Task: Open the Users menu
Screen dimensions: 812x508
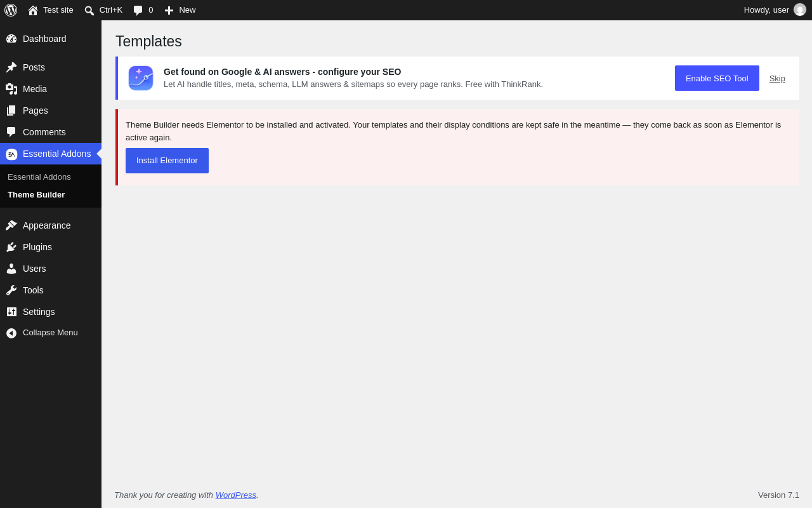Action: 51,269
